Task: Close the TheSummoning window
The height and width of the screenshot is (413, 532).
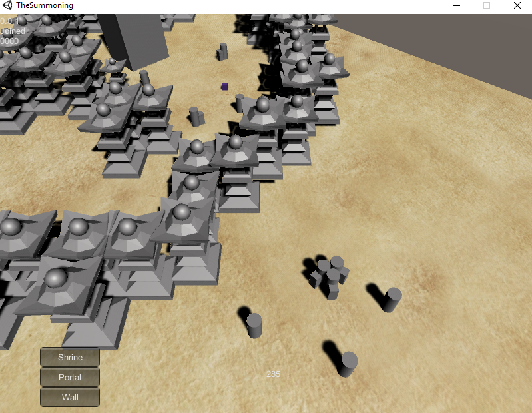Action: pos(517,5)
